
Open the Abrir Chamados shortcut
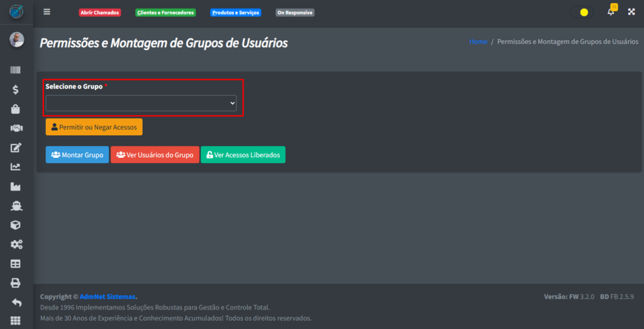[99, 13]
